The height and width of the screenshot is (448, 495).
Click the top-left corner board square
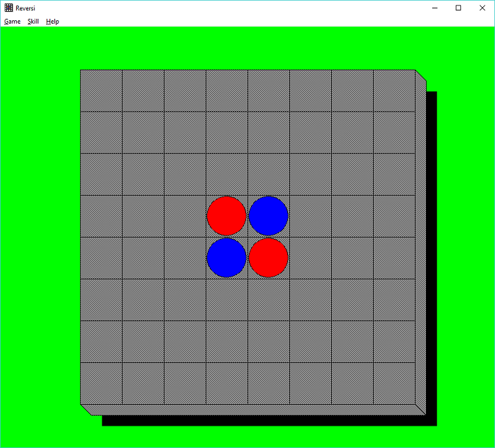pyautogui.click(x=101, y=91)
